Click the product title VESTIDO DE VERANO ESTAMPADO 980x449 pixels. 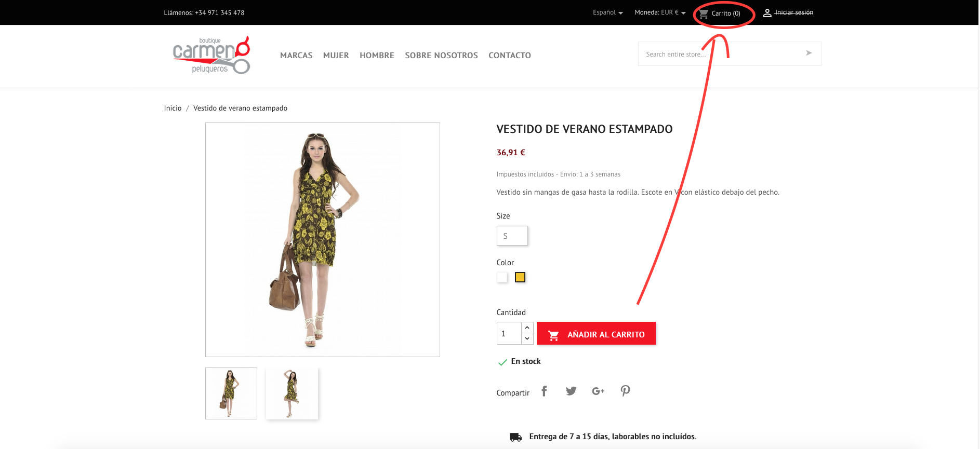click(585, 129)
